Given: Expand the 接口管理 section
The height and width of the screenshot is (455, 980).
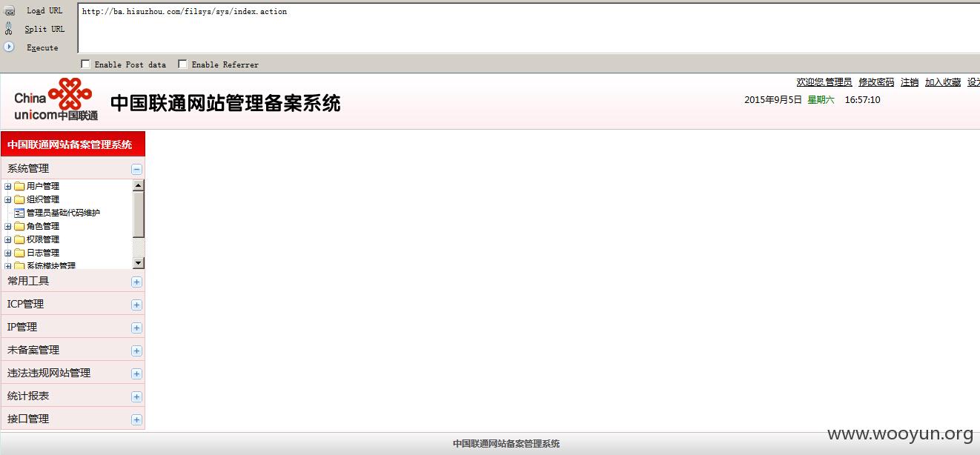Looking at the screenshot, I should [x=136, y=419].
